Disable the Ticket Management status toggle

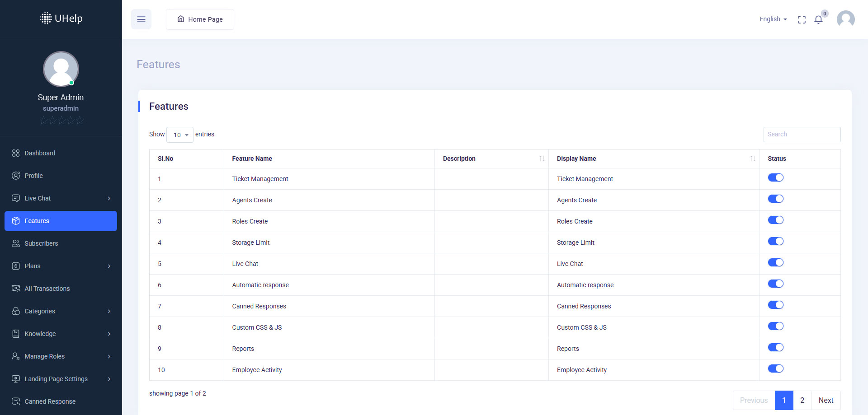click(x=775, y=178)
